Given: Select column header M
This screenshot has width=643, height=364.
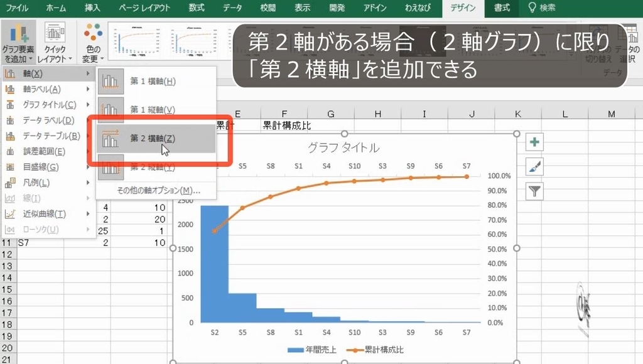Looking at the screenshot, I should click(612, 114).
